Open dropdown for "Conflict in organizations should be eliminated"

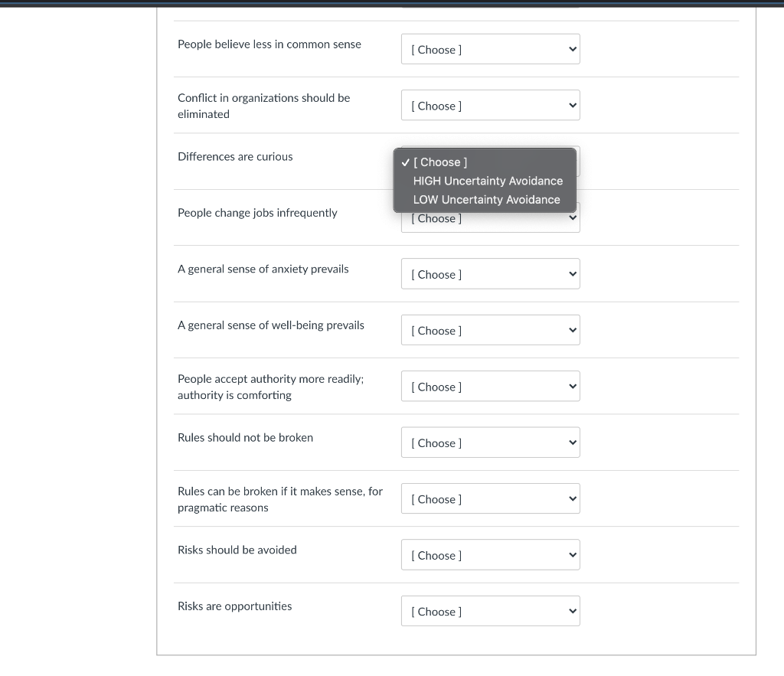pos(490,106)
